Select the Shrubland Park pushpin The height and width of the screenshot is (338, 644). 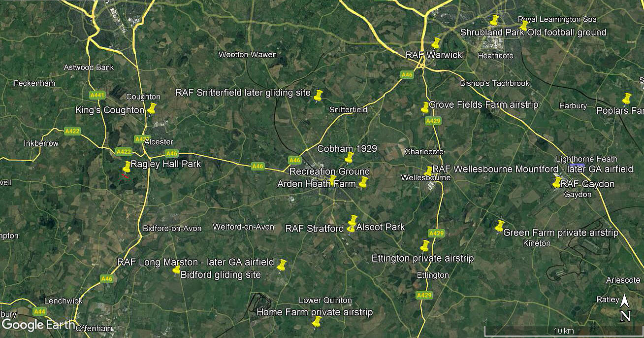tap(494, 21)
